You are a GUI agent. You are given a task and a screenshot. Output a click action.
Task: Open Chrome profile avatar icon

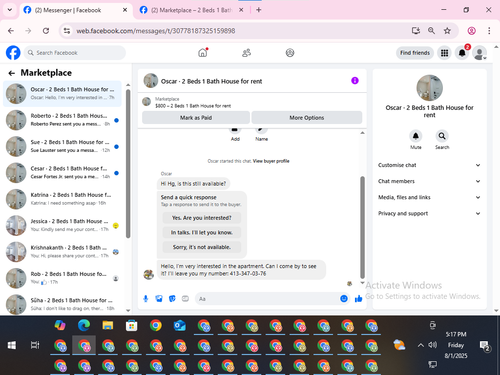click(x=471, y=31)
